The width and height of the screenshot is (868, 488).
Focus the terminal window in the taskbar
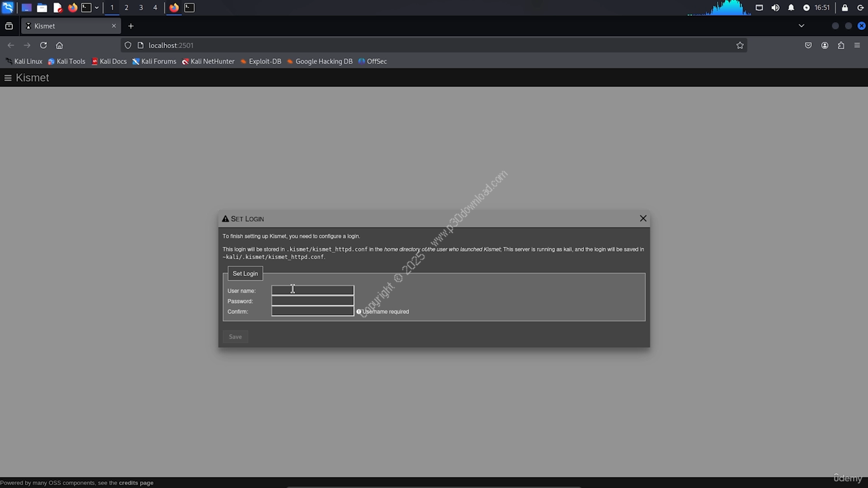pyautogui.click(x=189, y=7)
